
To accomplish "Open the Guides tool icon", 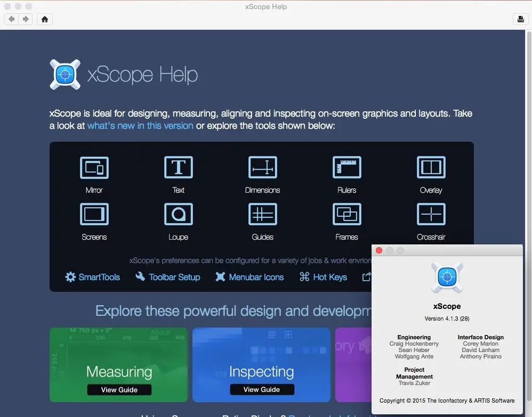I will tap(263, 214).
